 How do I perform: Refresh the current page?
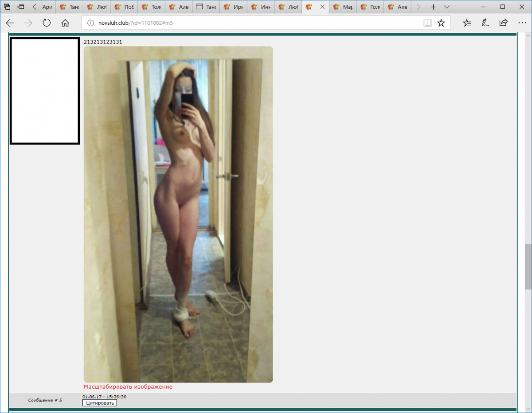pos(47,23)
